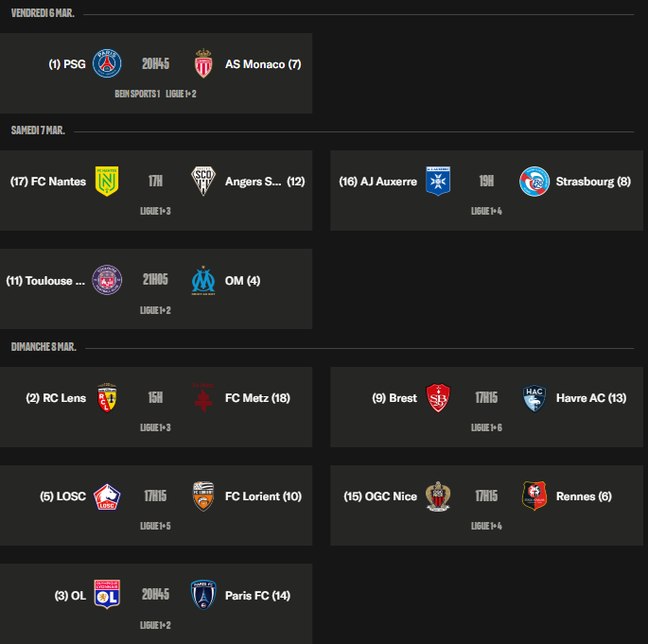
Task: Click the 21H05 Toulouse–OM kickoff time
Action: [x=155, y=280]
